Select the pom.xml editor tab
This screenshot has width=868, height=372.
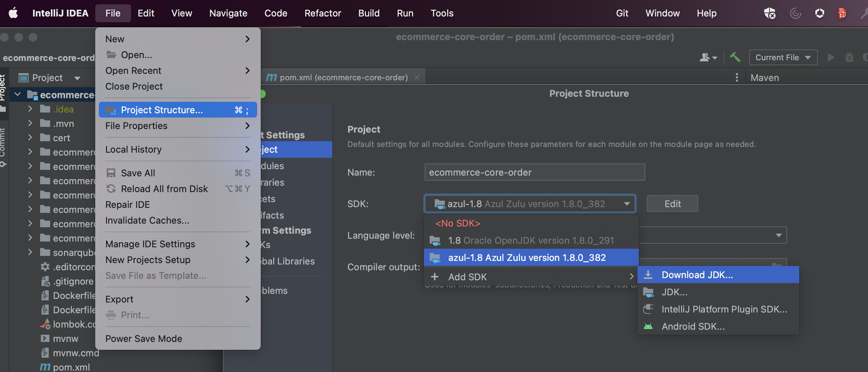[x=343, y=77]
